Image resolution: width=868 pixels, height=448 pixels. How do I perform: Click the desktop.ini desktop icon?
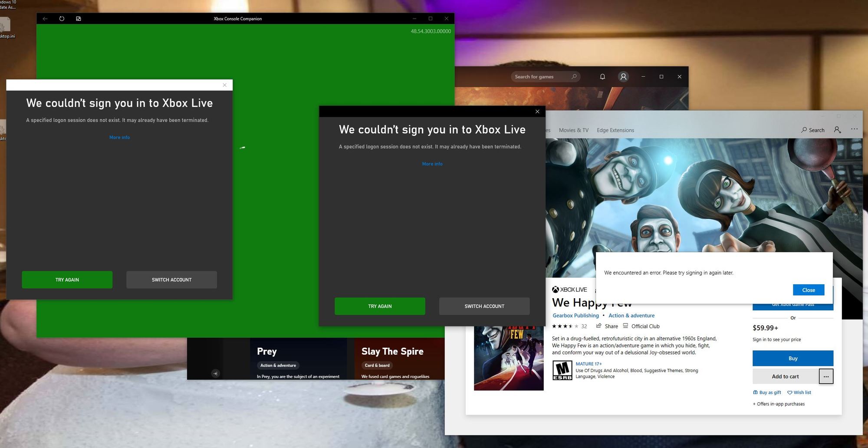6,27
